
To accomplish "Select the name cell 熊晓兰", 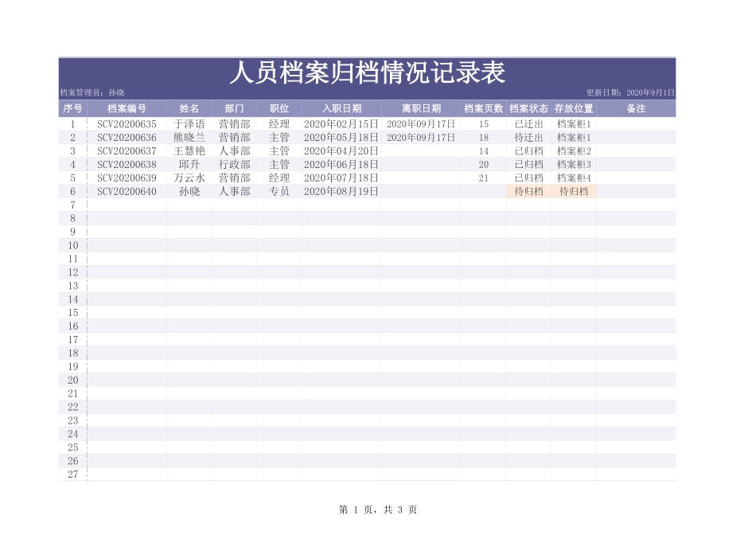I will [x=189, y=137].
